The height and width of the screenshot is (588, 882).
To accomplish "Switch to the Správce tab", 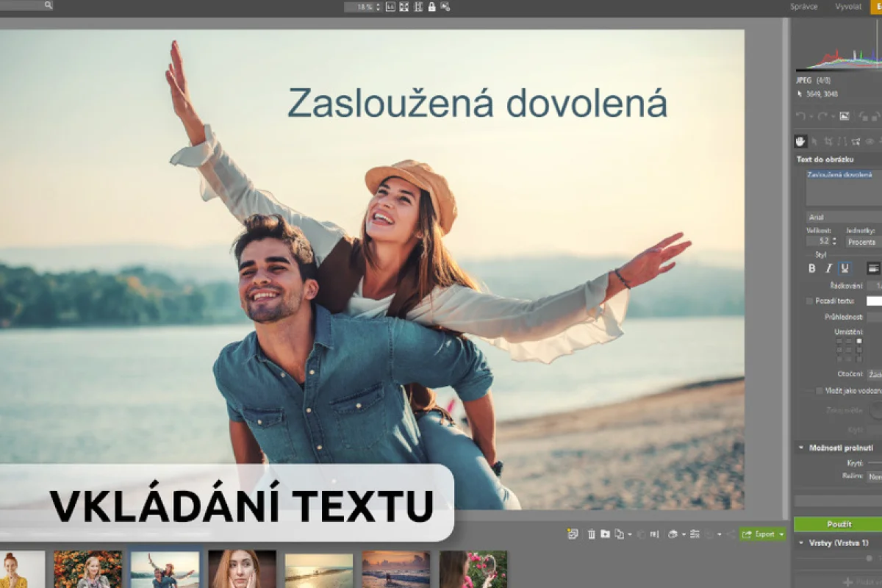I will (x=804, y=7).
